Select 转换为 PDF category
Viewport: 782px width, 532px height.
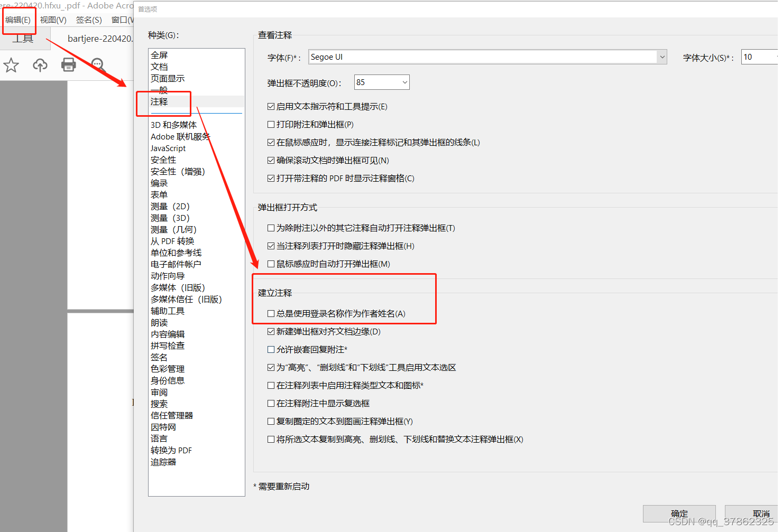pos(171,450)
